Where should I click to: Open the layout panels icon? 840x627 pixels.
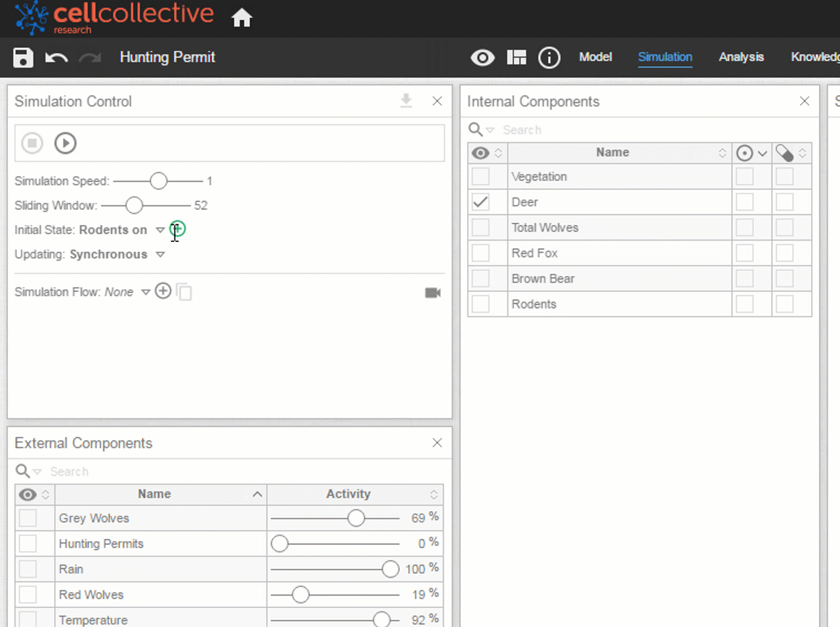pyautogui.click(x=516, y=57)
